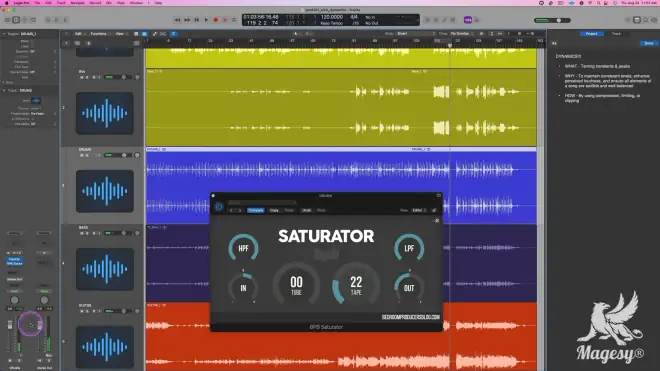Click the TUBE amount dial showing 00
Viewport: 660px width, 371px height.
pyautogui.click(x=296, y=285)
